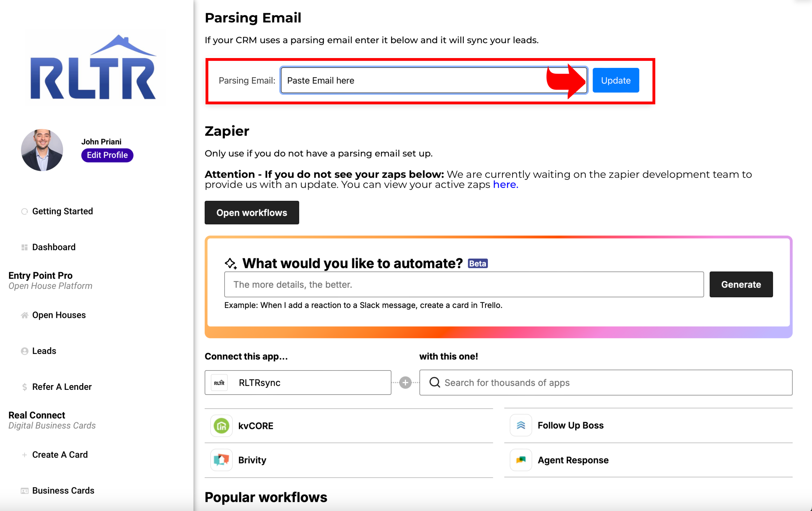Click the sparkle icon beside automate heading
Screen dimensions: 812x511
tap(231, 263)
